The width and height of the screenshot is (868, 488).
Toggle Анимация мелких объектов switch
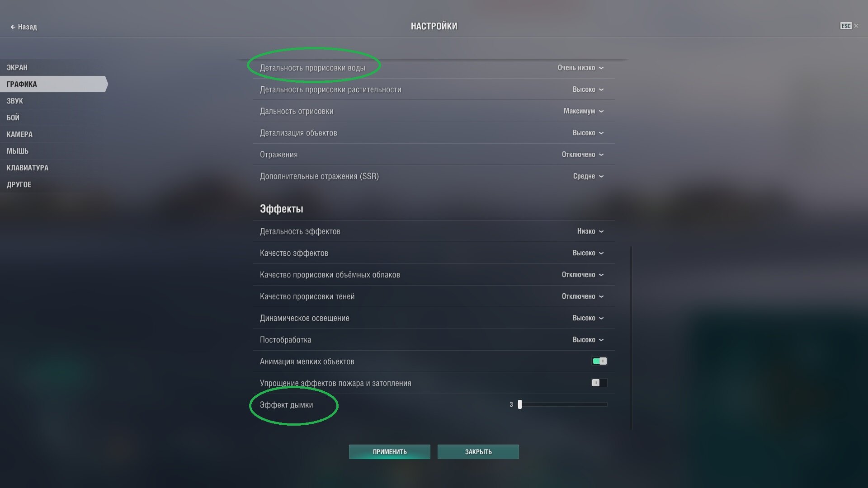(599, 361)
